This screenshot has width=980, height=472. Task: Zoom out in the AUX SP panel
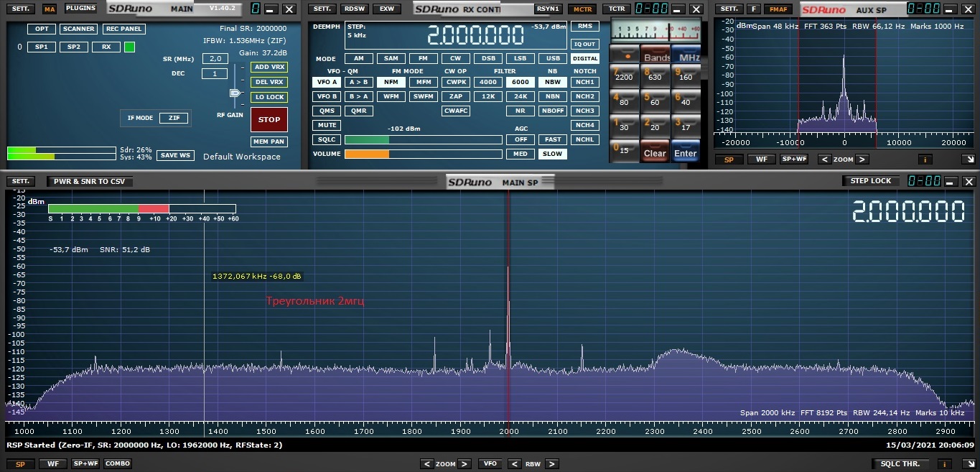tap(825, 159)
